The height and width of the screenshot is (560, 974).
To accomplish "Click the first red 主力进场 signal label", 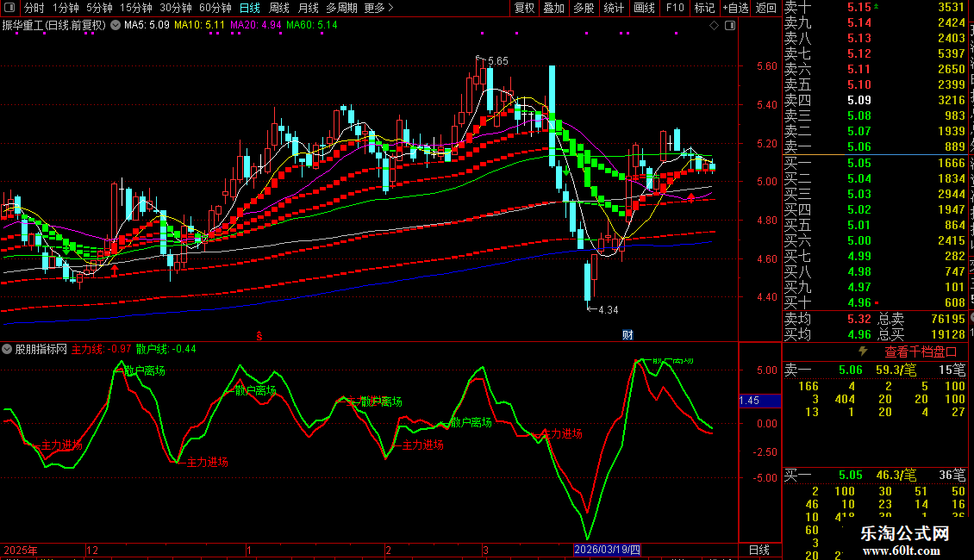I will click(x=61, y=445).
